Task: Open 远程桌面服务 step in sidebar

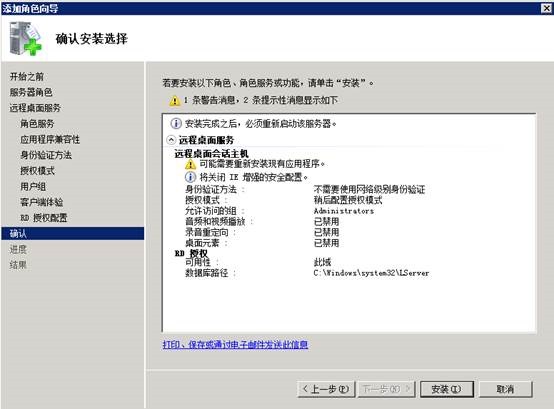Action: click(x=35, y=108)
